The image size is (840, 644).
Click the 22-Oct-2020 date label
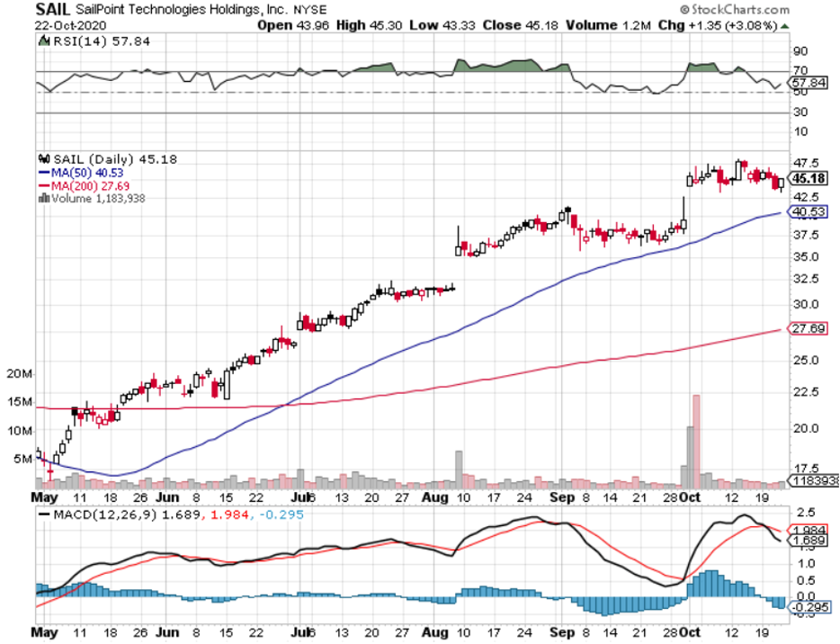click(71, 25)
